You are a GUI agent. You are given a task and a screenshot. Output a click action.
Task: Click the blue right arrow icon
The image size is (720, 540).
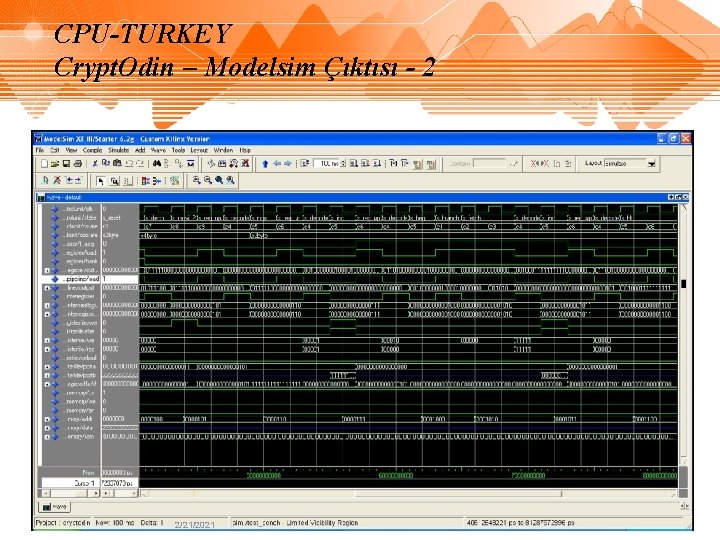click(288, 164)
